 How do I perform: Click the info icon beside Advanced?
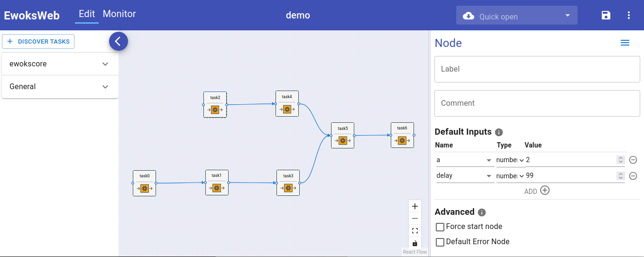point(482,212)
